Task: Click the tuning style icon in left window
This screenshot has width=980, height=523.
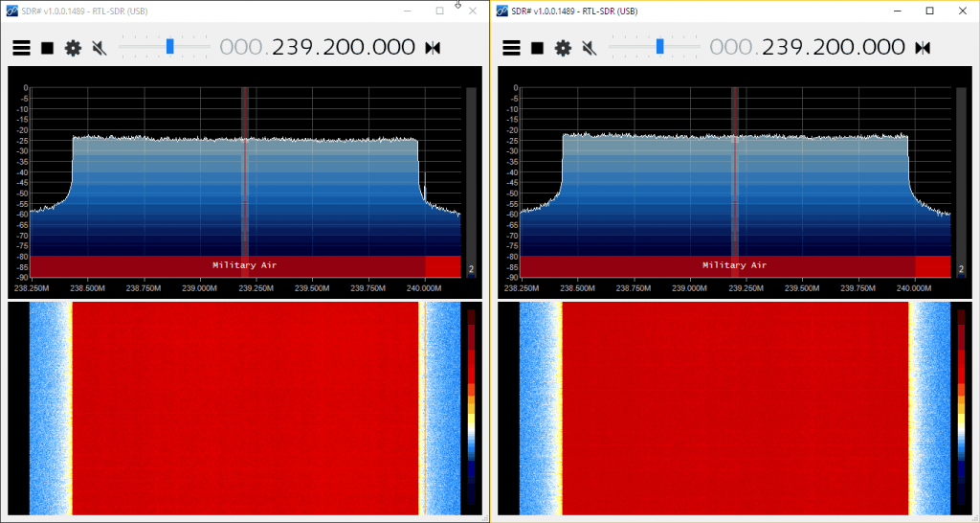Action: coord(433,48)
